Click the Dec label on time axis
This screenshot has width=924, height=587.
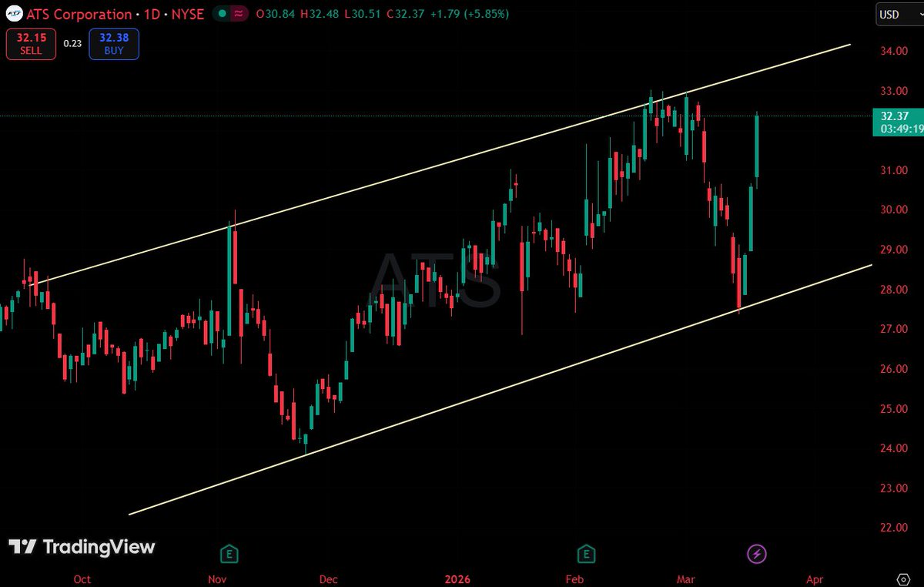tap(329, 579)
